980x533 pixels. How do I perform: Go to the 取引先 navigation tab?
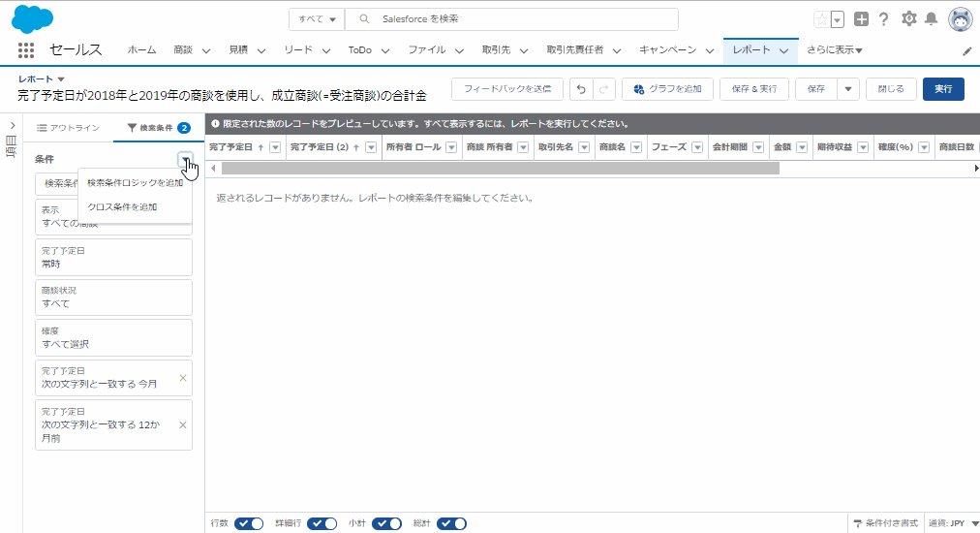(x=496, y=50)
